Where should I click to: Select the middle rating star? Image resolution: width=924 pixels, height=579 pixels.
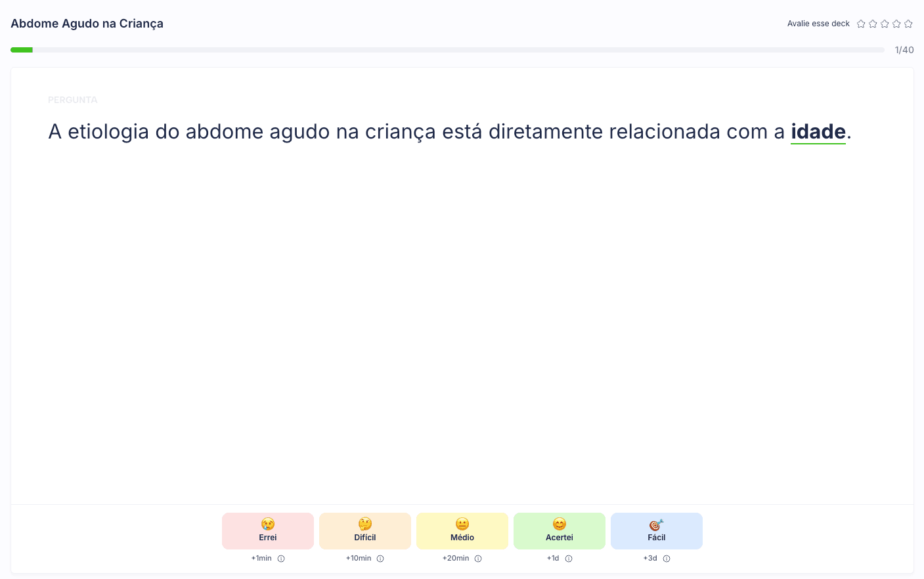885,24
